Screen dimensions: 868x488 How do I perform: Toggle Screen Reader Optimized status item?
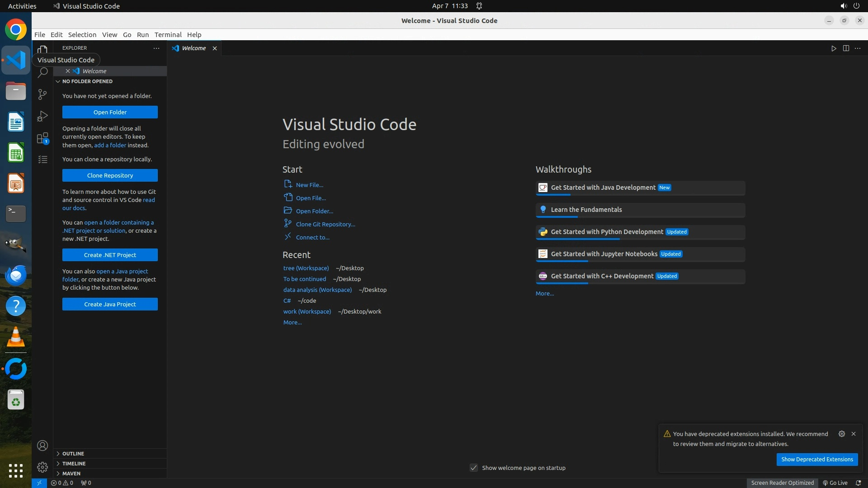(782, 483)
